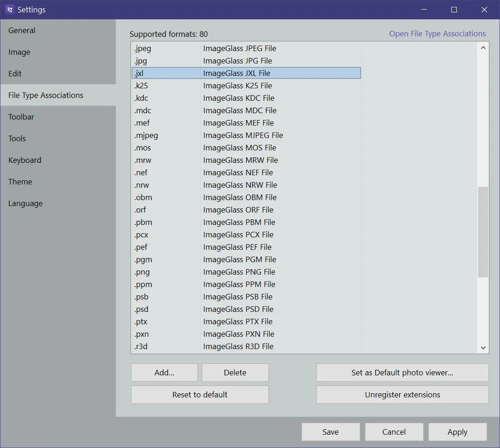Viewport: 500px width, 448px height.
Task: Select the .obm extension row
Action: (x=246, y=197)
